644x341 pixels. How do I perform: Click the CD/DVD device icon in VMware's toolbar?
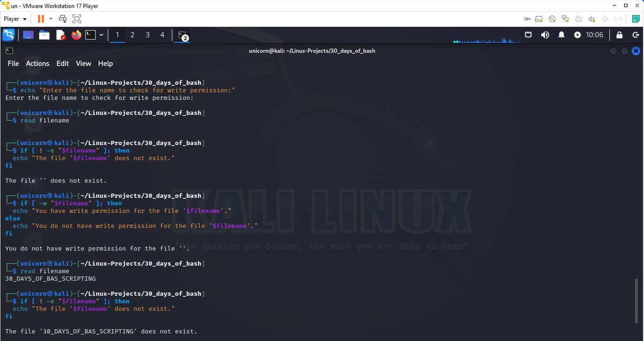(552, 19)
